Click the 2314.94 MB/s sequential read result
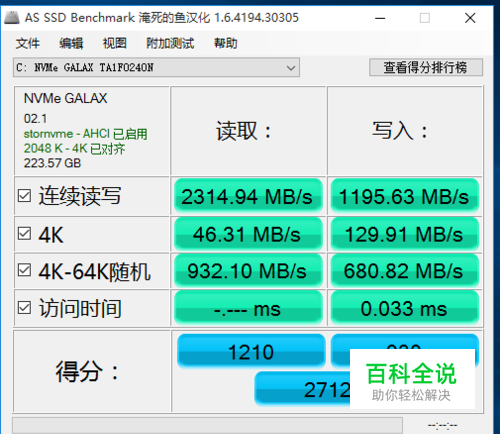The width and height of the screenshot is (500, 434). (248, 196)
